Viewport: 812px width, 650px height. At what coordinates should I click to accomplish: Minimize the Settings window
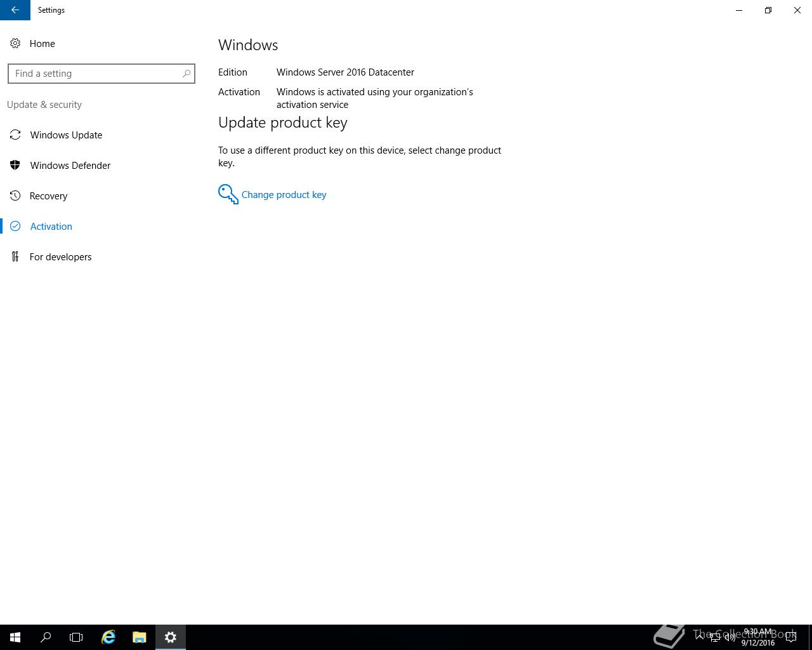click(739, 10)
